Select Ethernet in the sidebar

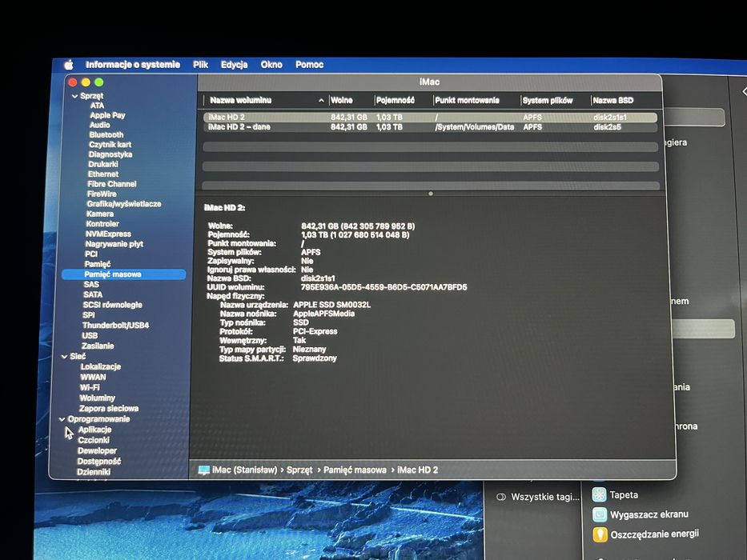coord(103,174)
